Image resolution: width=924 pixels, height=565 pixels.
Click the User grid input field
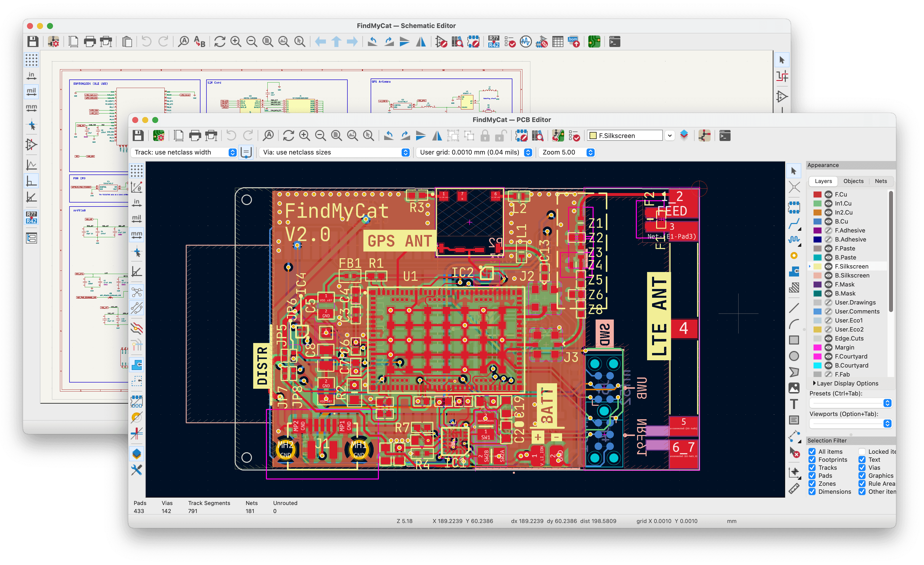coord(462,154)
